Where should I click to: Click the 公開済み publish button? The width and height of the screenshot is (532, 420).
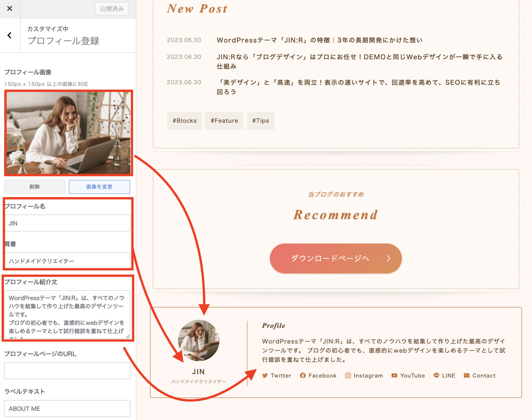[x=112, y=9]
